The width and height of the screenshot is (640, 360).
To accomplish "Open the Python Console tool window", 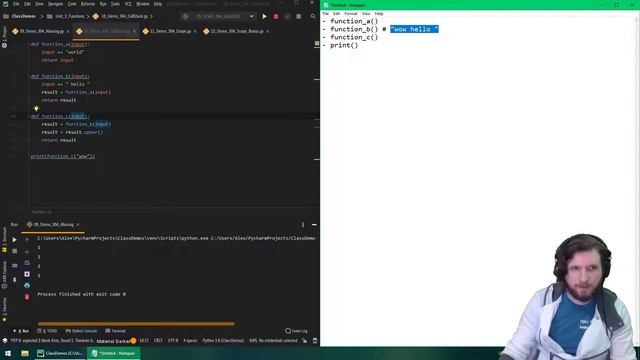I will (x=81, y=331).
